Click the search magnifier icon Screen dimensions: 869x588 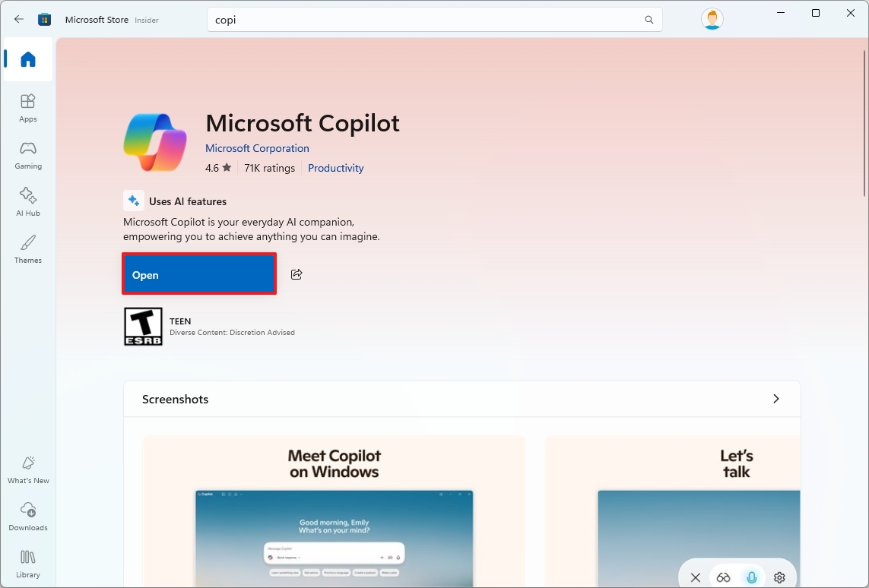point(648,19)
